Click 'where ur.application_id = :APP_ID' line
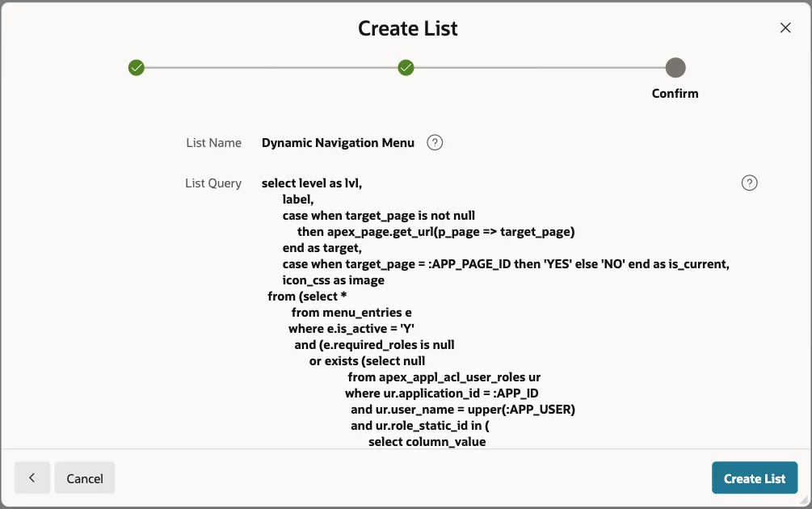The height and width of the screenshot is (509, 812). tap(442, 393)
